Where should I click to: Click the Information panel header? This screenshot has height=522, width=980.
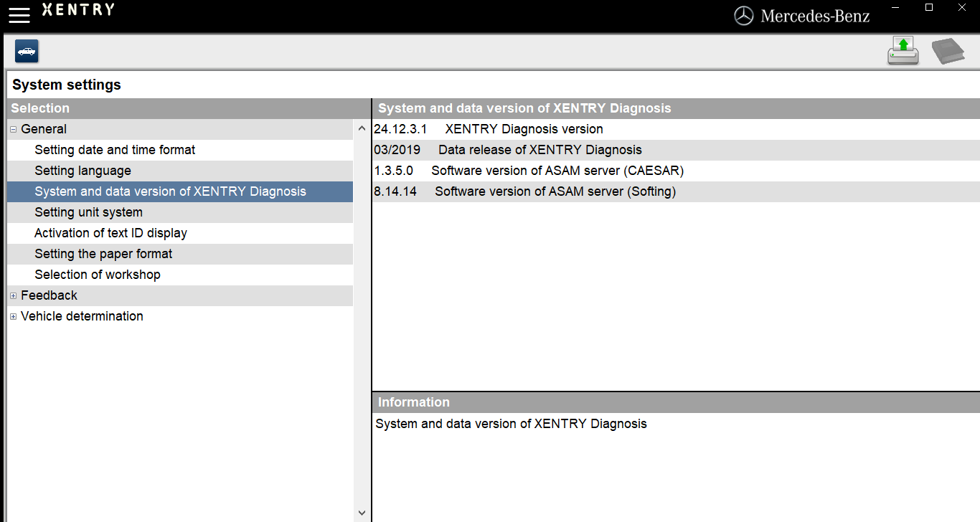point(676,402)
